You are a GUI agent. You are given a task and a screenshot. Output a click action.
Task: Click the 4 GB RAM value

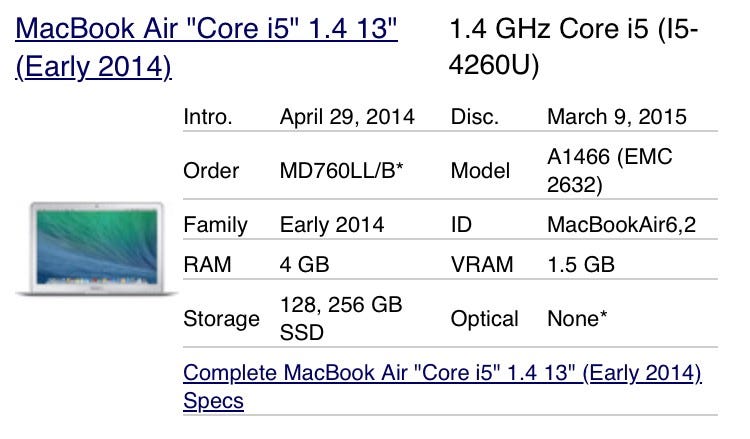point(305,265)
